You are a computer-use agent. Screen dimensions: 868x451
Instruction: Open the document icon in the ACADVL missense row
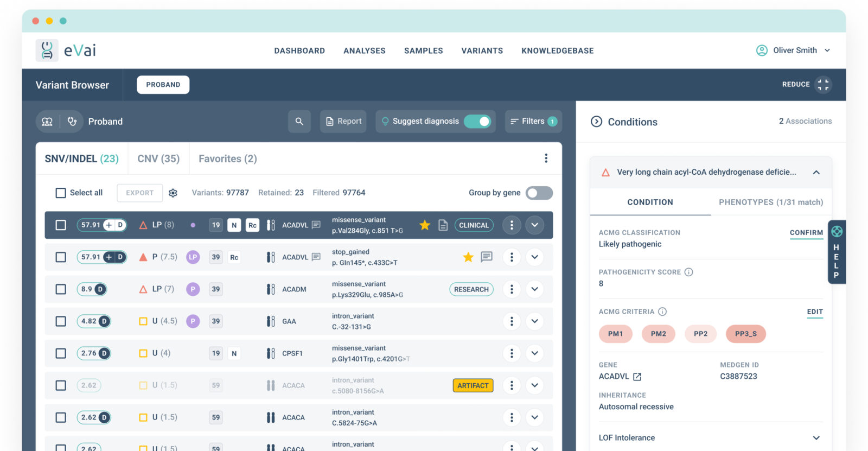click(443, 225)
